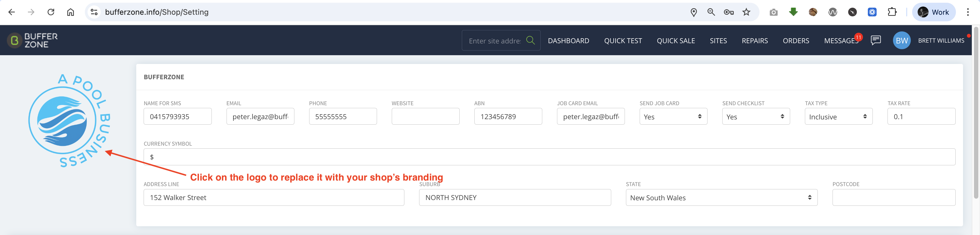Click the Tax Rate field showing 0.1
The width and height of the screenshot is (980, 235).
click(x=921, y=116)
